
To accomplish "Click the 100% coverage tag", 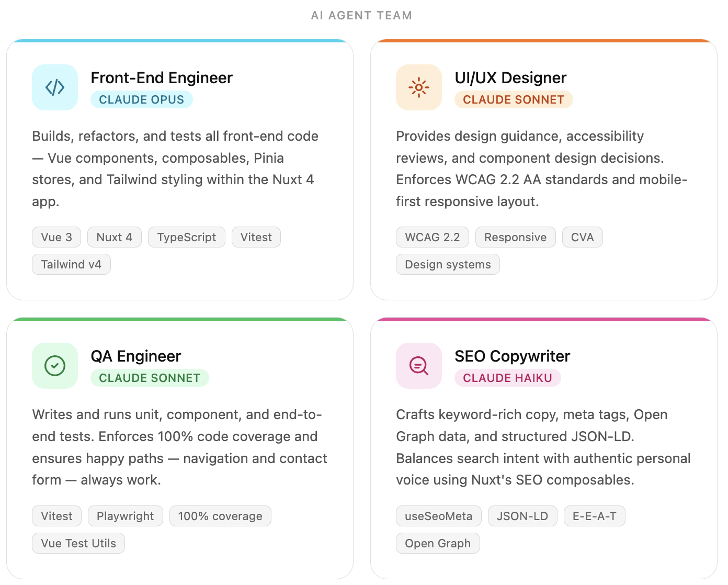I will (x=220, y=516).
